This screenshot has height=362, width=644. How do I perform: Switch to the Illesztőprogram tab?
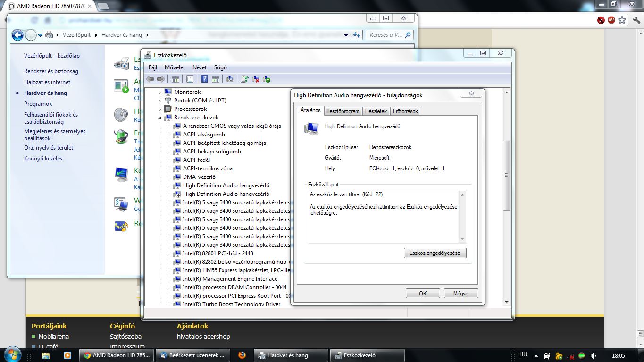click(x=343, y=111)
